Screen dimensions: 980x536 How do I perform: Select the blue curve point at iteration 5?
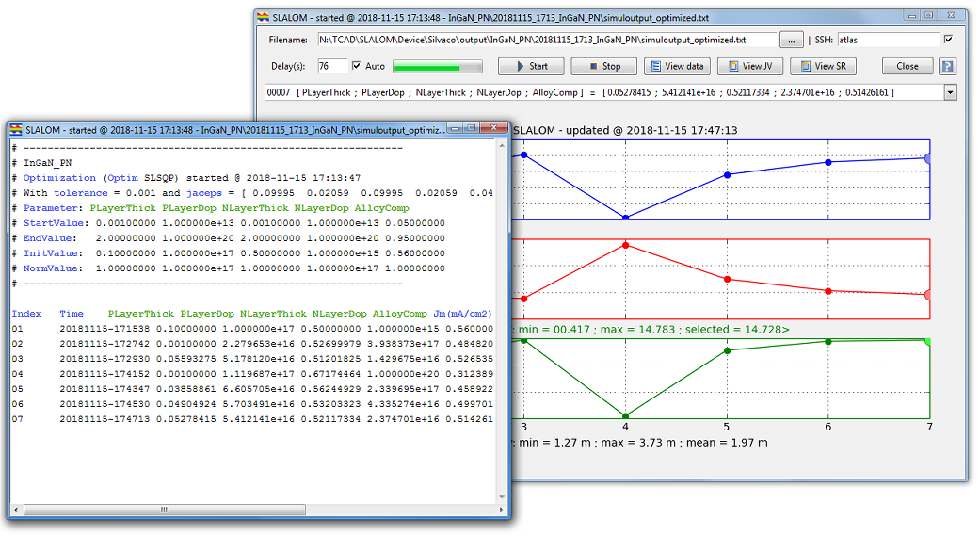(x=727, y=175)
